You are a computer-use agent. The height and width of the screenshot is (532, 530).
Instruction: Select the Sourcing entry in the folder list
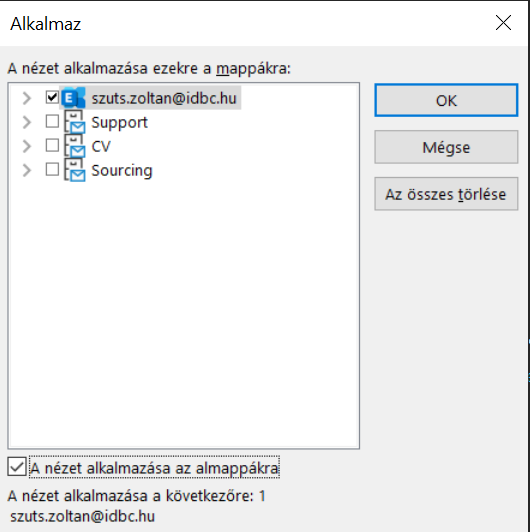(122, 171)
